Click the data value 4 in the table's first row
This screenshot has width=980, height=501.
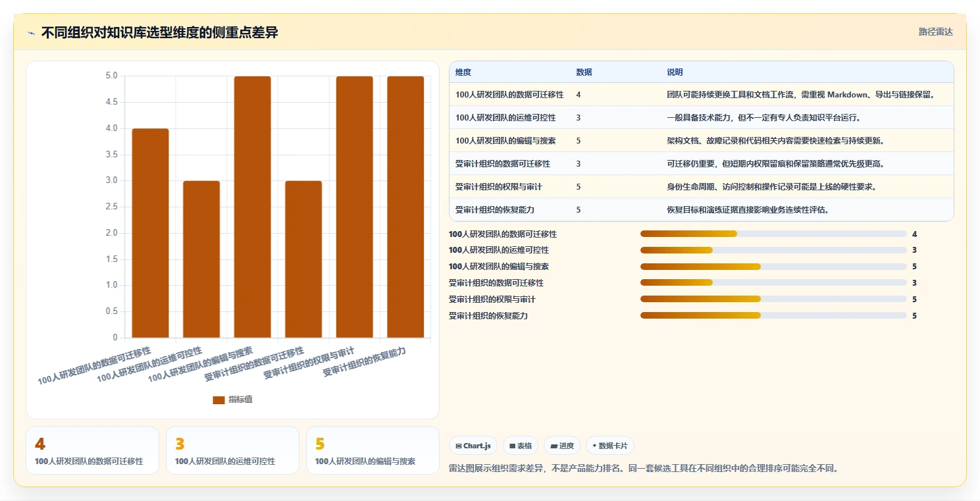[x=579, y=95]
